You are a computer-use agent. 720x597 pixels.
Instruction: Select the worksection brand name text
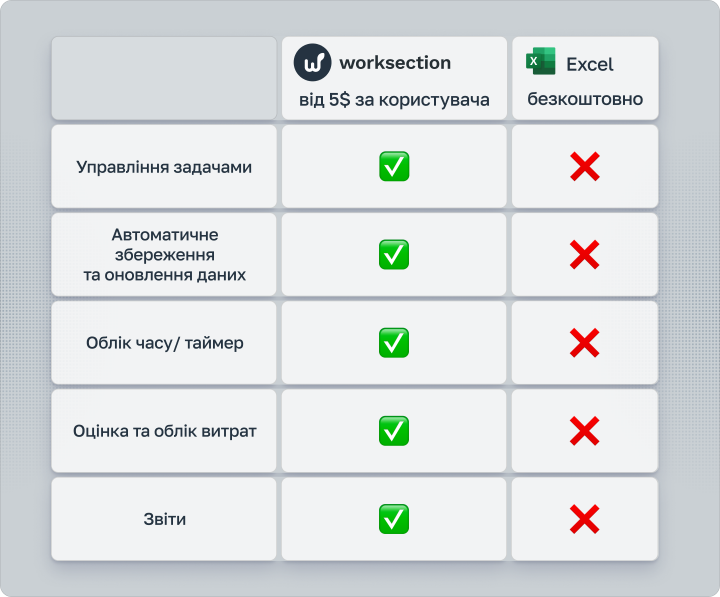click(x=395, y=63)
